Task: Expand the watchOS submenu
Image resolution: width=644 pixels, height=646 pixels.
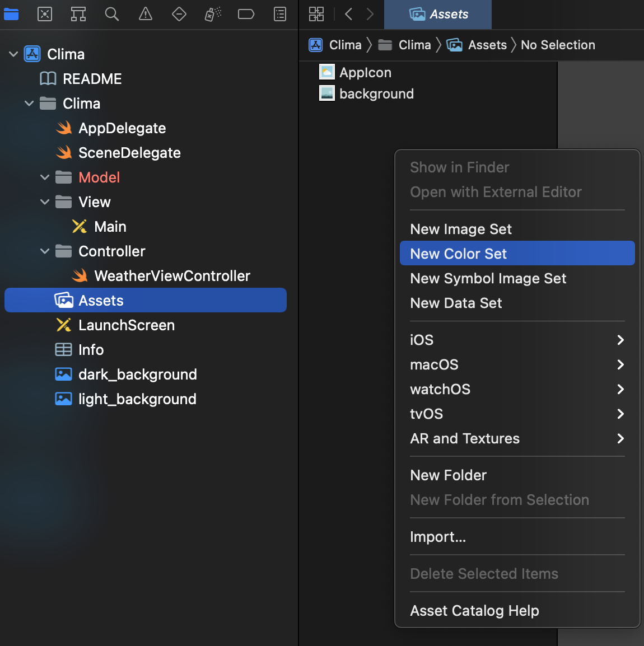Action: point(517,389)
